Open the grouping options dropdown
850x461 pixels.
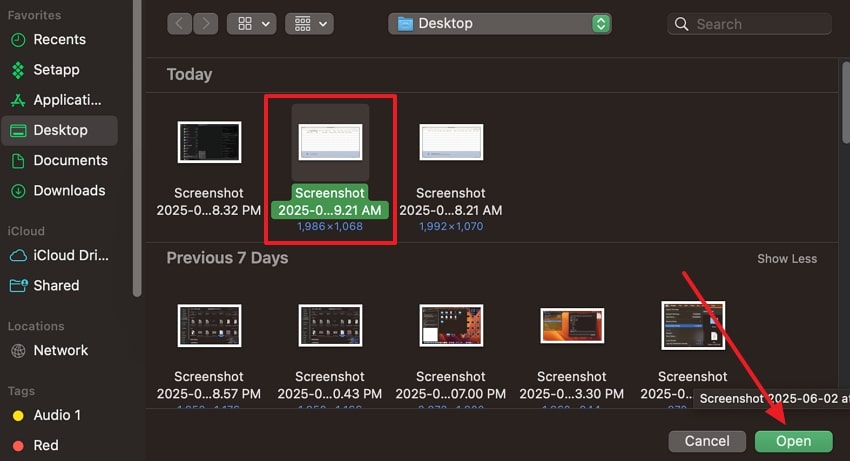(x=309, y=23)
